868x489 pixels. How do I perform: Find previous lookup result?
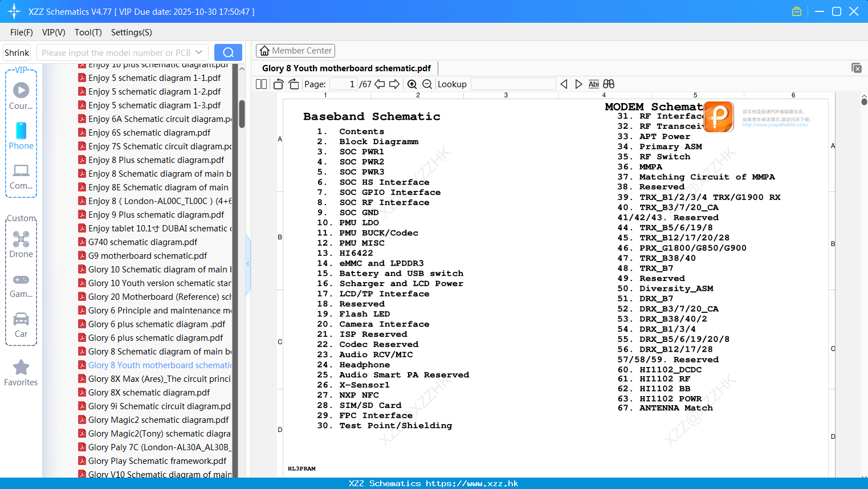tap(564, 84)
